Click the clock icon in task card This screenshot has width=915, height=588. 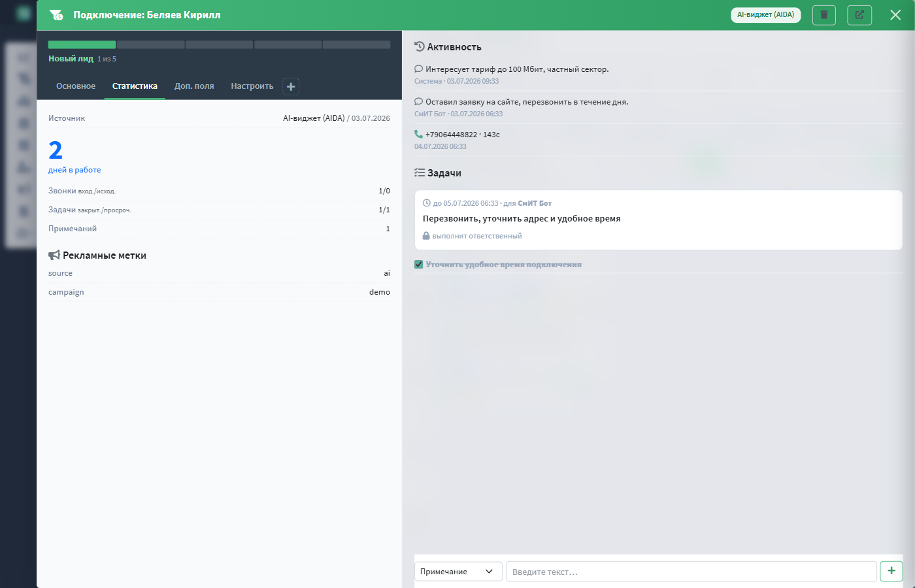pos(427,203)
